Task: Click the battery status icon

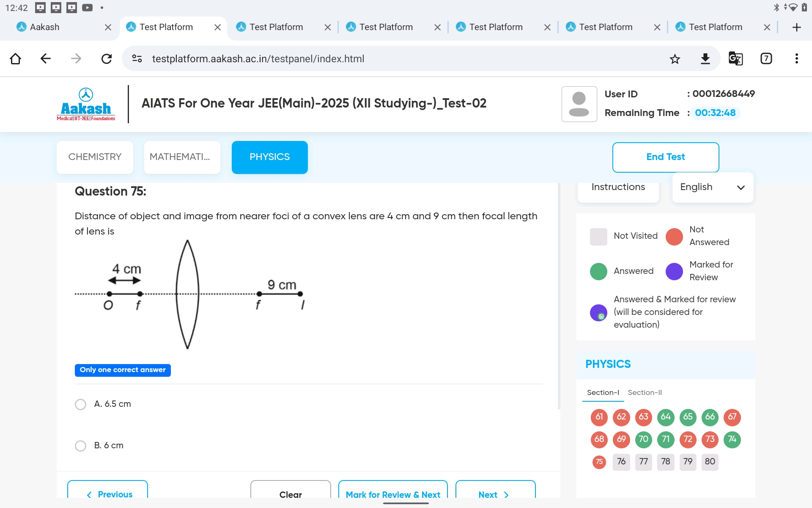Action: pyautogui.click(x=804, y=7)
